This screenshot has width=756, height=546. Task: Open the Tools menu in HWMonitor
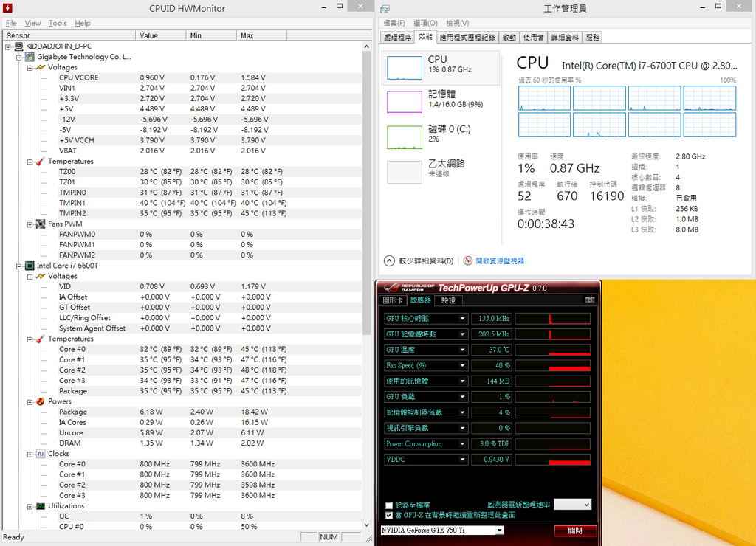[x=58, y=23]
